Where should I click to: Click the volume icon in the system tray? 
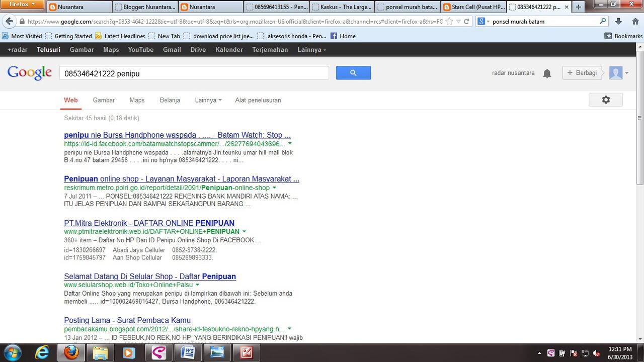click(x=596, y=353)
